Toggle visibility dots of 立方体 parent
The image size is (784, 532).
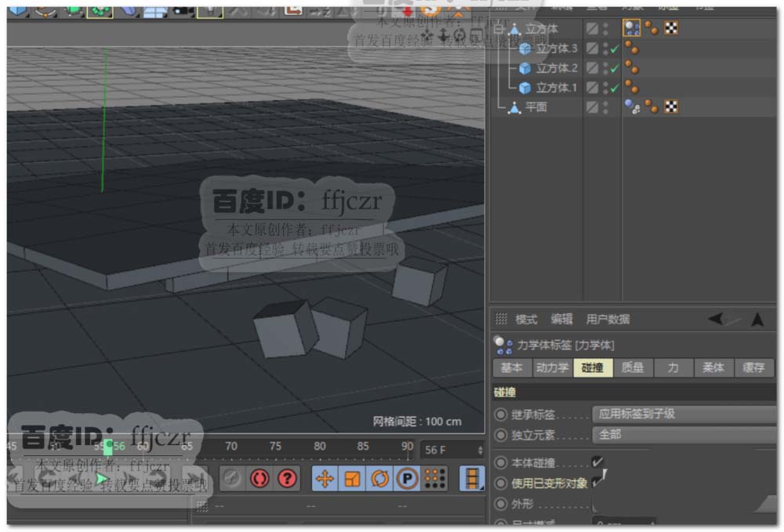tap(605, 28)
